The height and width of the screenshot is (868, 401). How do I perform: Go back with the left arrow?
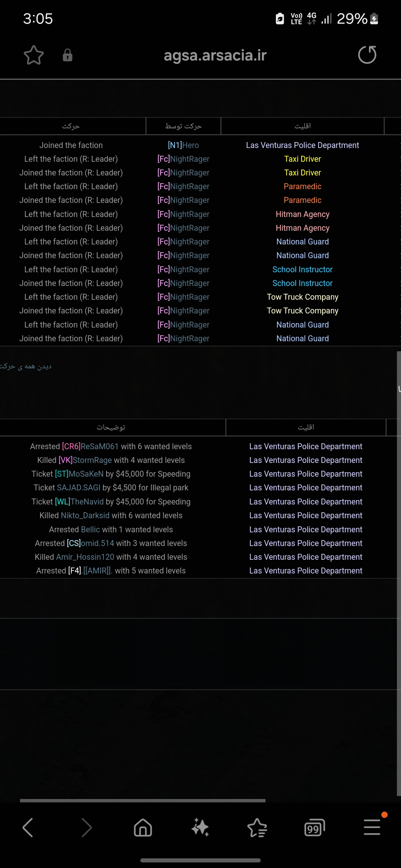(x=28, y=828)
